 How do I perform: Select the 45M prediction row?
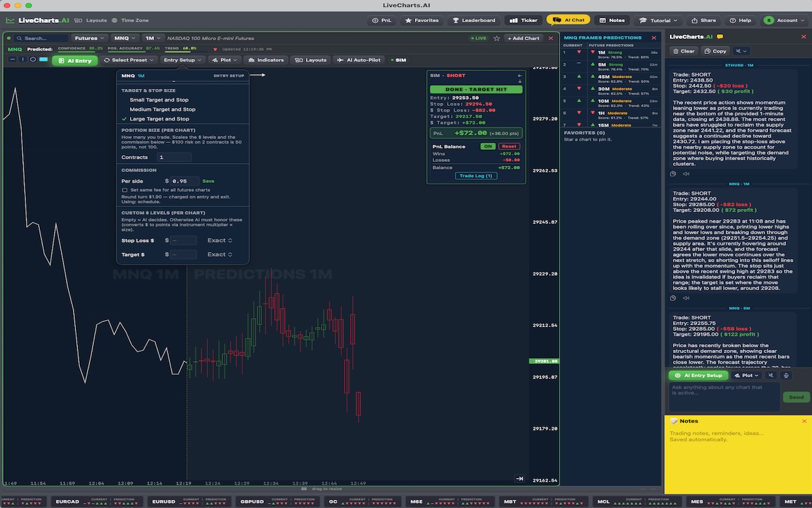point(612,78)
